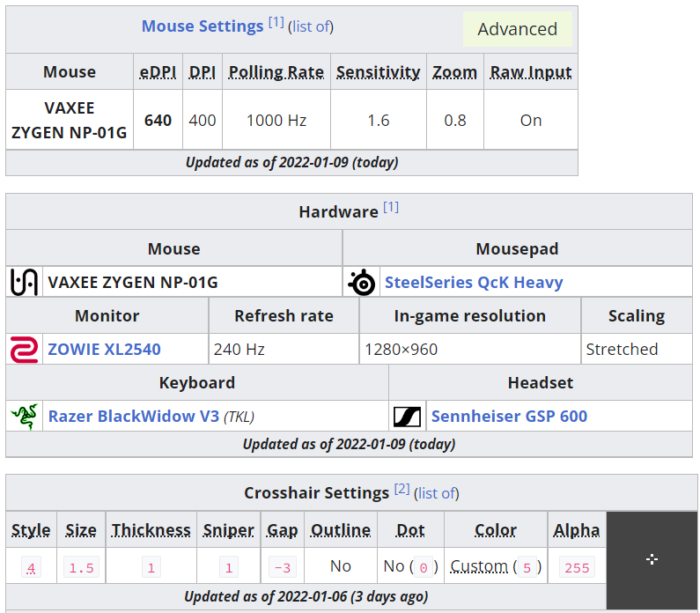Viewport: 700px width, 613px height.
Task: Click the Polling Rate column header
Action: [276, 72]
